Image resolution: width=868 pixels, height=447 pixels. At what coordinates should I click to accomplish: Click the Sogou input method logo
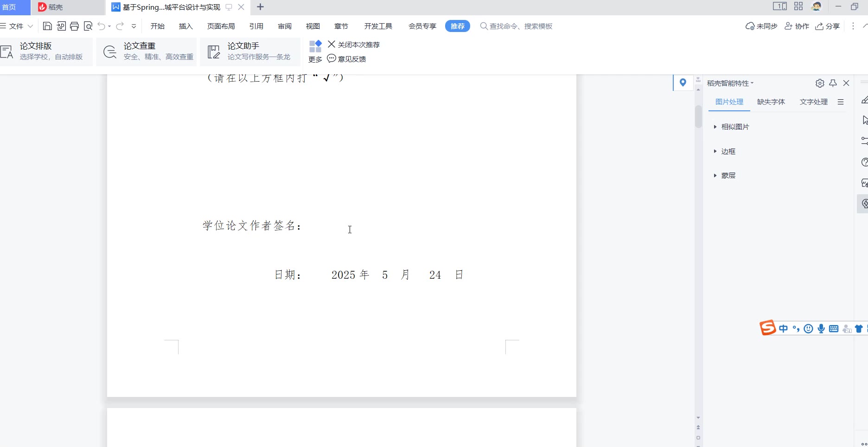click(x=768, y=328)
